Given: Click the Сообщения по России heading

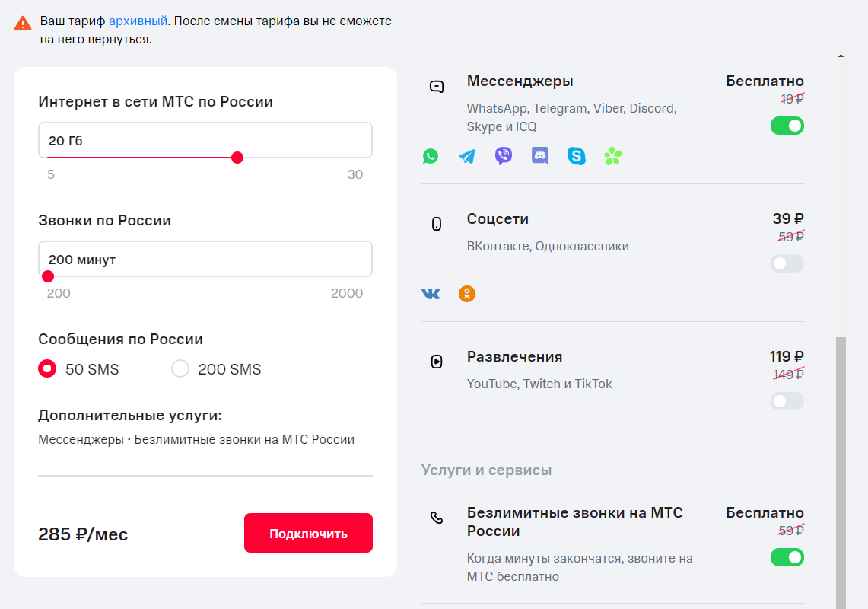Looking at the screenshot, I should (121, 339).
